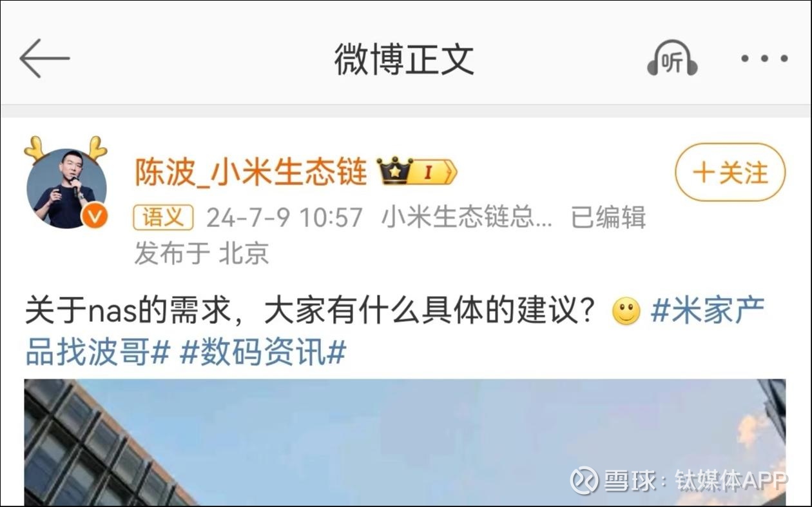View edit history via 已编辑
The width and height of the screenshot is (812, 507).
608,218
